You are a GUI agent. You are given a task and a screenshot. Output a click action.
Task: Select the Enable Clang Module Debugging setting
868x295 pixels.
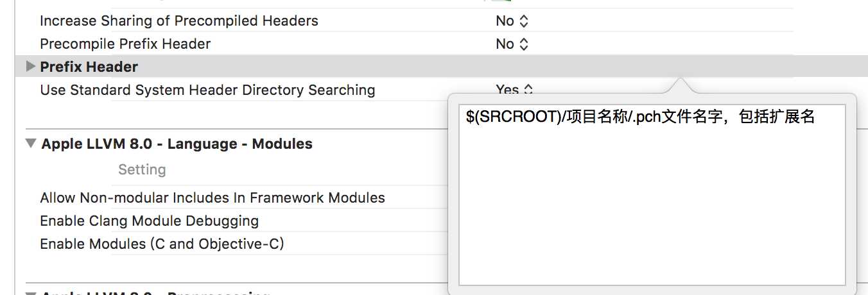pyautogui.click(x=149, y=221)
